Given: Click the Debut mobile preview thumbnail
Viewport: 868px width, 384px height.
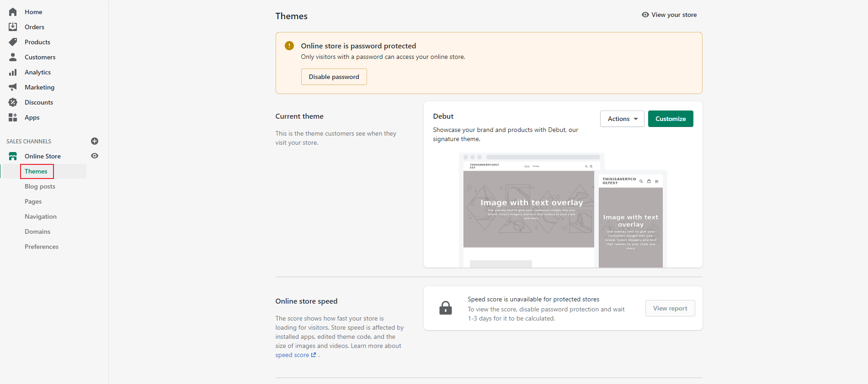Looking at the screenshot, I should click(631, 219).
